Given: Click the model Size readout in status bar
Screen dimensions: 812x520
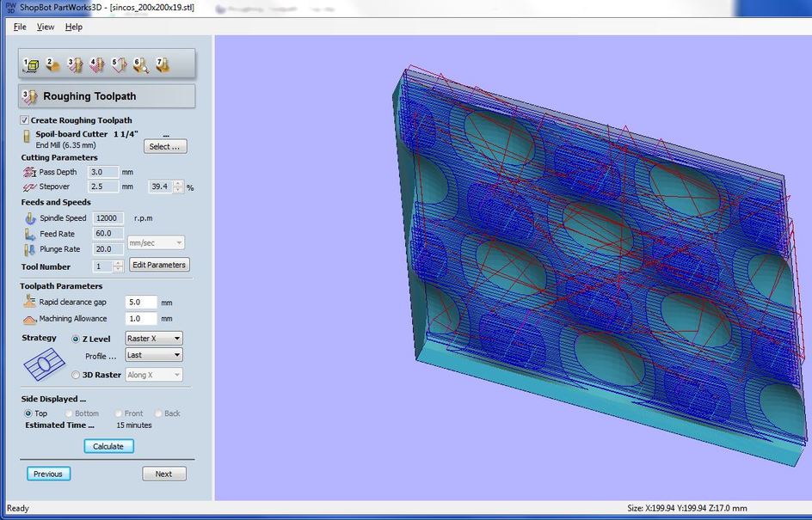Looking at the screenshot, I should [x=687, y=508].
